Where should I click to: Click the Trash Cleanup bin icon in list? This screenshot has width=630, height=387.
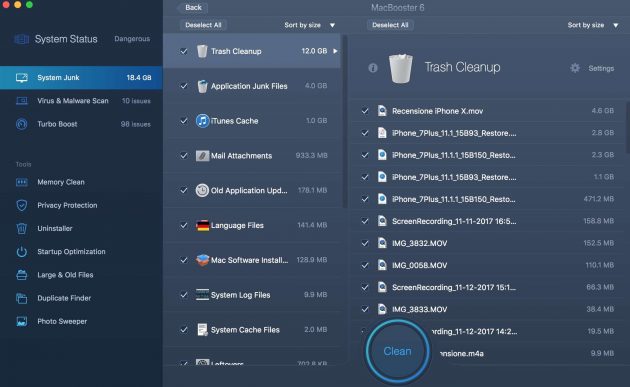tap(202, 51)
